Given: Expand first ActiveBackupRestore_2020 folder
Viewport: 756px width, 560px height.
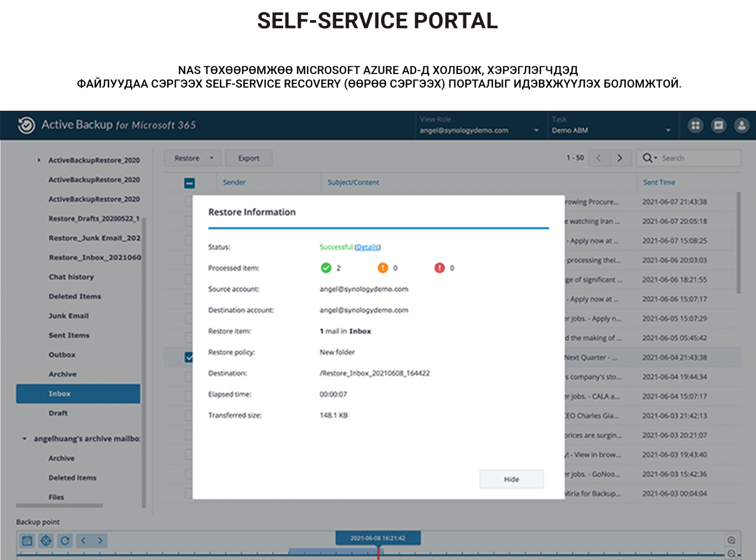Looking at the screenshot, I should [39, 160].
